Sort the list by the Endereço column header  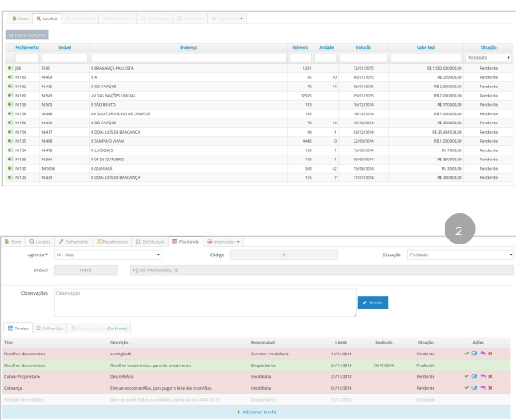[188, 47]
